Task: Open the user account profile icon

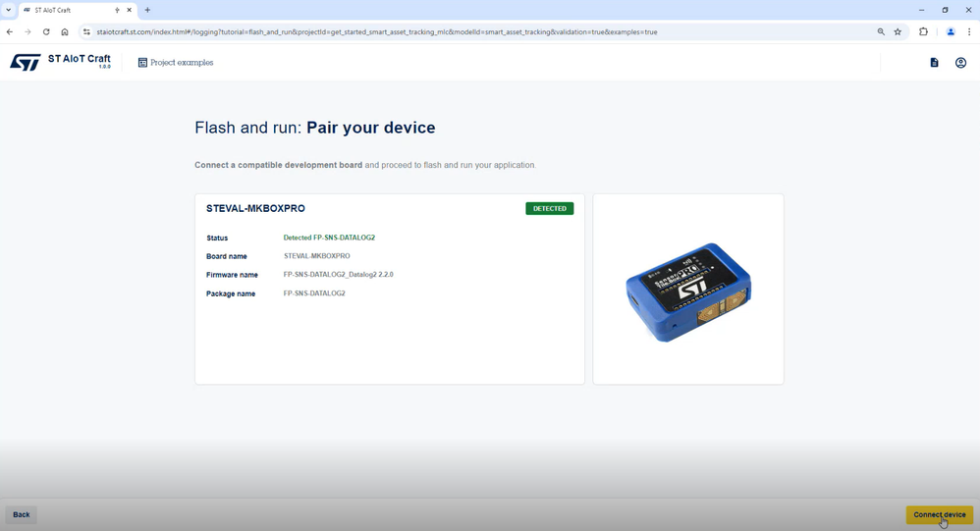Action: (x=960, y=63)
